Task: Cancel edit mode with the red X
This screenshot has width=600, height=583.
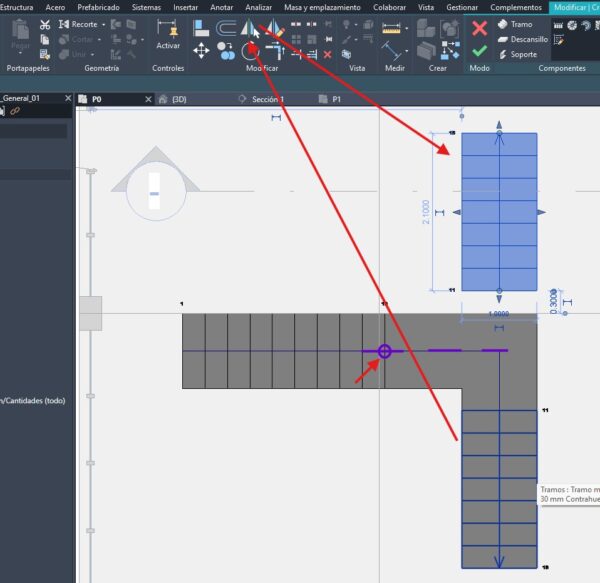Action: click(x=479, y=28)
